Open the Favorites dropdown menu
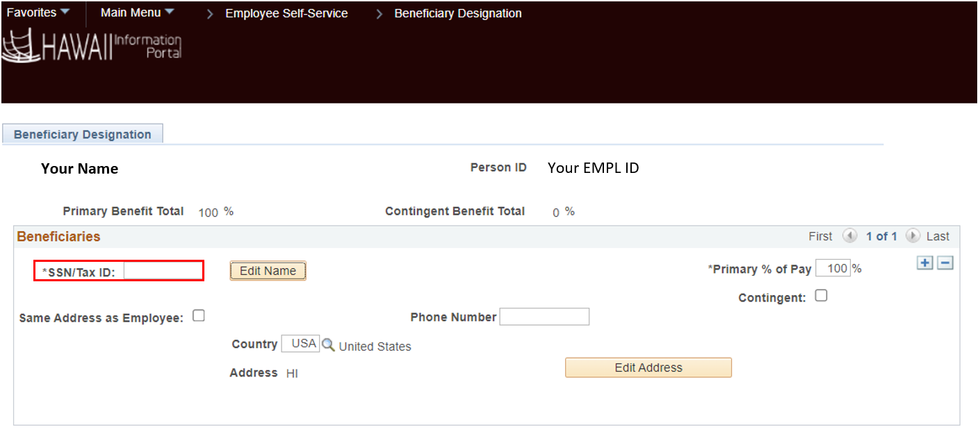Image resolution: width=980 pixels, height=432 pixels. point(38,13)
